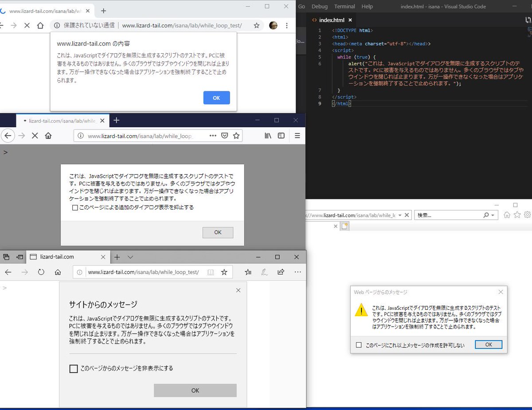Image resolution: width=532 pixels, height=410 pixels.
Task: Select the index.html editor tab
Action: [332, 20]
